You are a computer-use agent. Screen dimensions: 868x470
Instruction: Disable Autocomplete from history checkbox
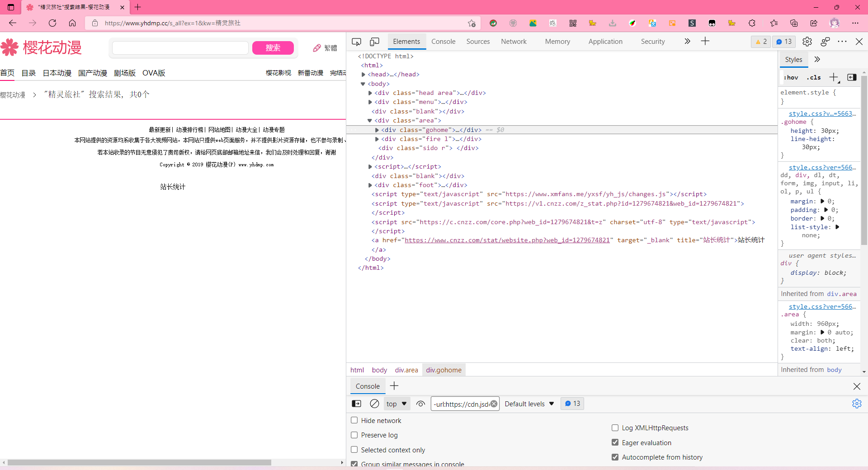615,457
